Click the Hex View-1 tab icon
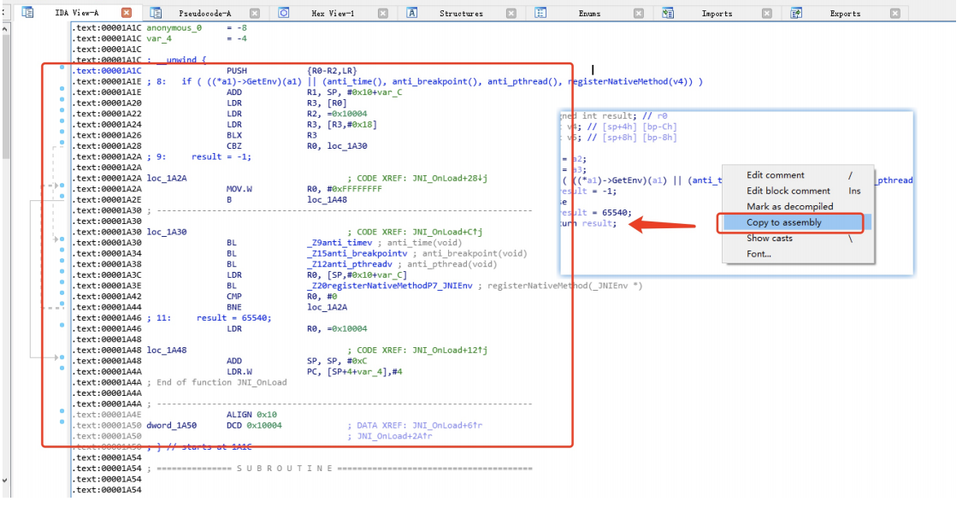This screenshot has height=525, width=980. point(284,13)
